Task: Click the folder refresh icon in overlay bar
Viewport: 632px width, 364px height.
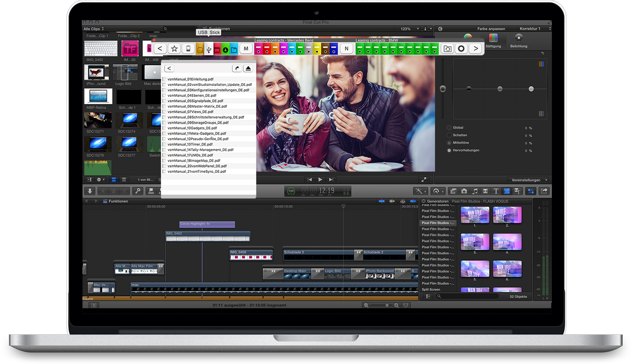Action: point(447,49)
